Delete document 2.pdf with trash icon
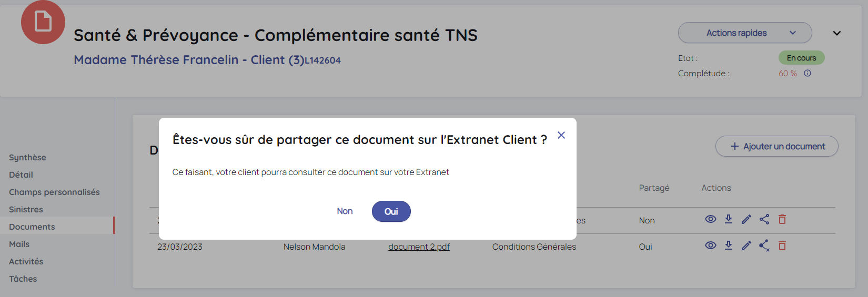This screenshot has height=297, width=868. tap(782, 245)
